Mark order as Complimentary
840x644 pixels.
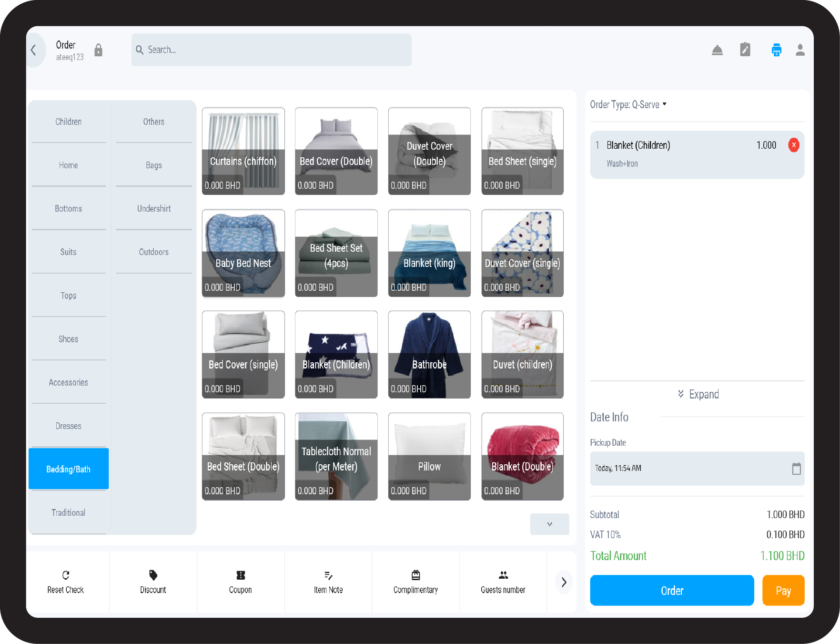(415, 582)
